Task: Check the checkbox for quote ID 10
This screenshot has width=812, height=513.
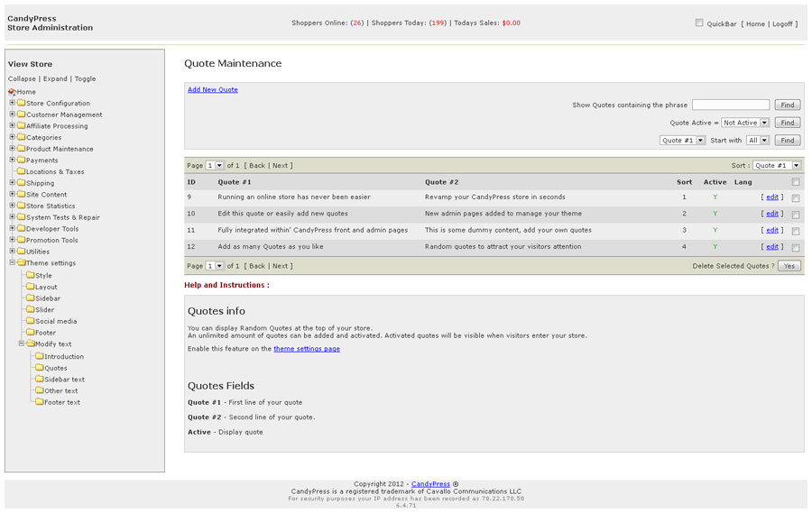Action: coord(796,215)
